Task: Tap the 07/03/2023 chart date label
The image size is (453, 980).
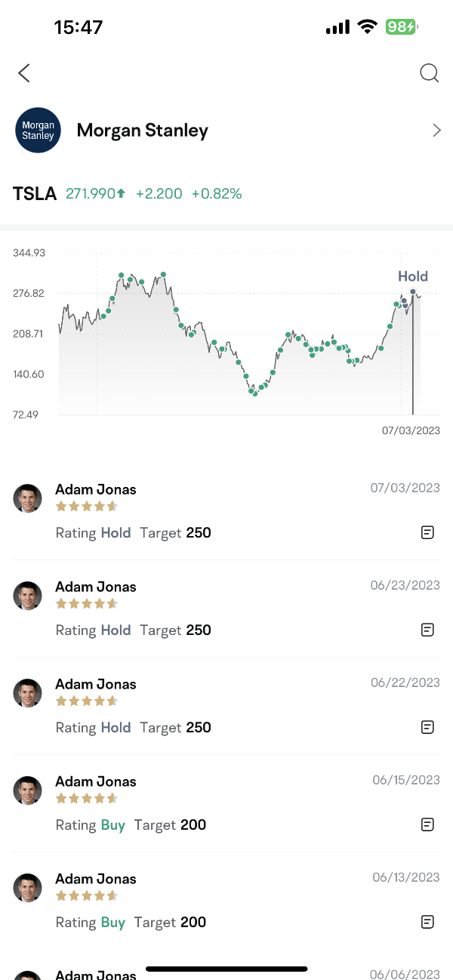Action: (411, 430)
